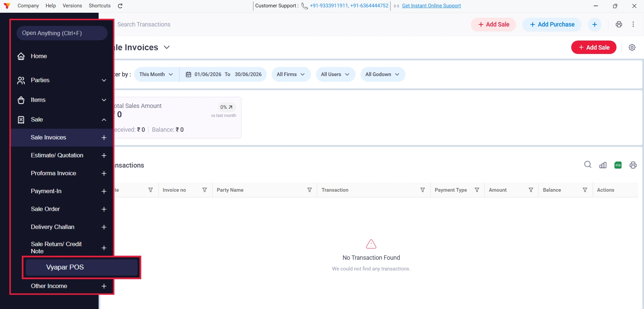Filter the Invoice no column

[x=205, y=190]
